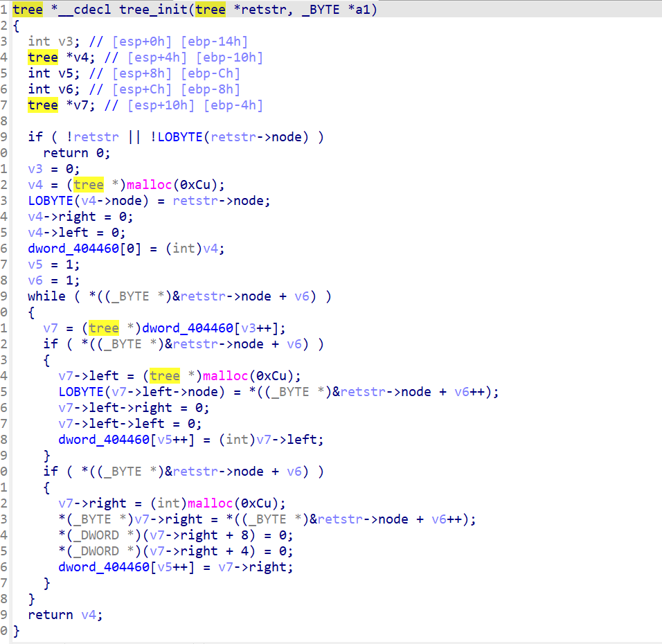Viewport: 662px width, 644px height.
Task: Select the 'return 0;' statement
Action: click(76, 153)
